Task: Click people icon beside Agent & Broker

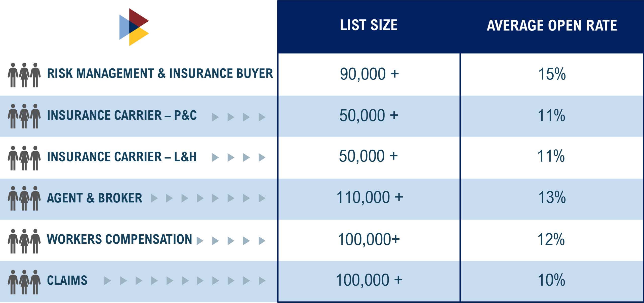Action: 24,198
